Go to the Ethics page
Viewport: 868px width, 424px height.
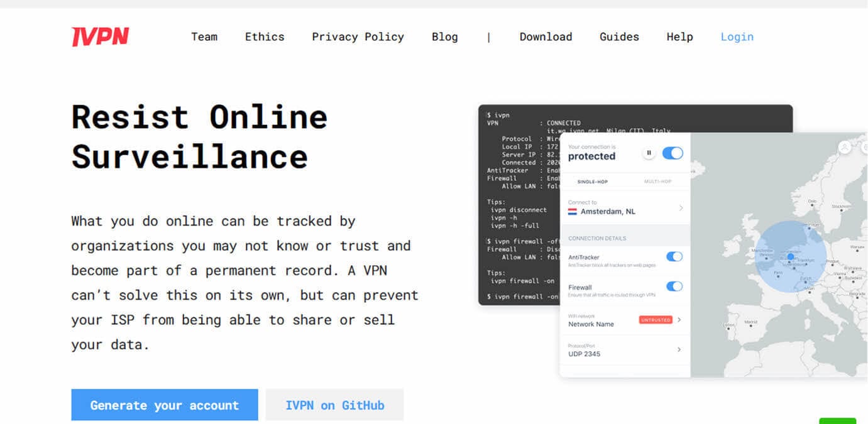click(265, 37)
